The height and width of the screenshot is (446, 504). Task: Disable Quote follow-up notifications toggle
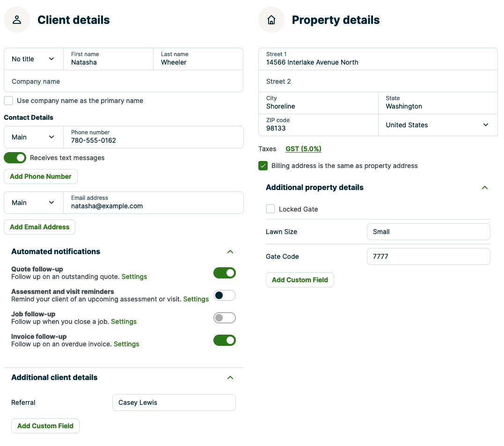click(225, 273)
